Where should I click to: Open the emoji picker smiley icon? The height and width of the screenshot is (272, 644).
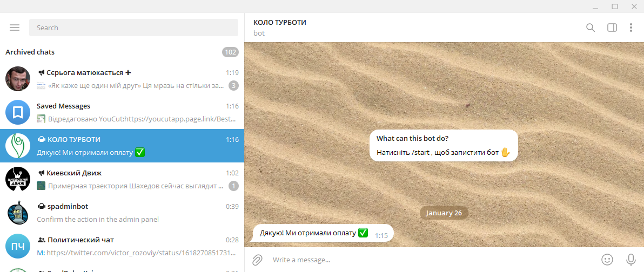click(x=607, y=259)
